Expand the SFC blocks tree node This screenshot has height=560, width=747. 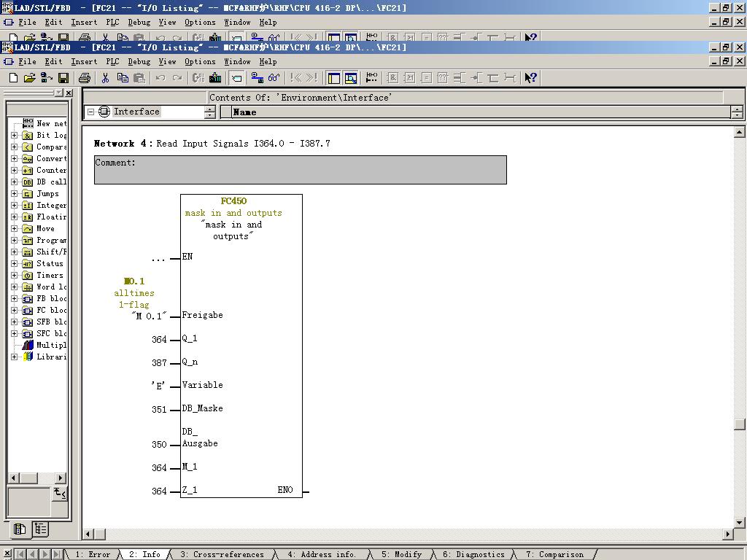(x=15, y=333)
